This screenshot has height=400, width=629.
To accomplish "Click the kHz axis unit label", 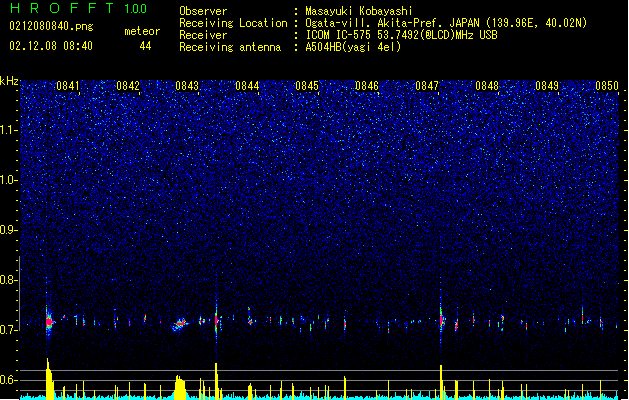I will tap(9, 81).
